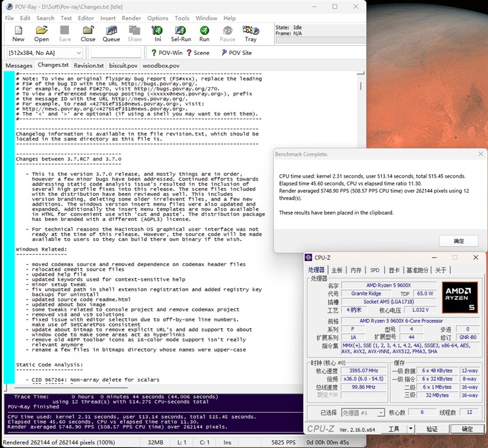
Task: Click the New file toolbar icon
Action: pyautogui.click(x=18, y=33)
